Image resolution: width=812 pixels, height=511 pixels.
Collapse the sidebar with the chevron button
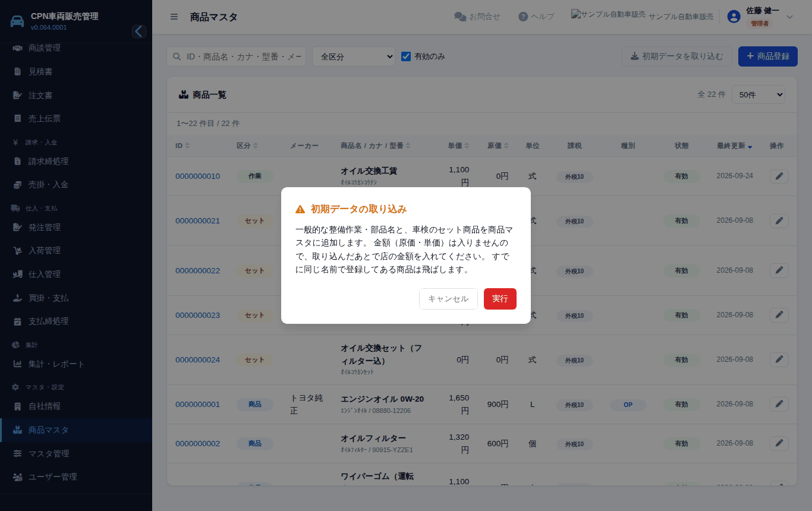139,31
